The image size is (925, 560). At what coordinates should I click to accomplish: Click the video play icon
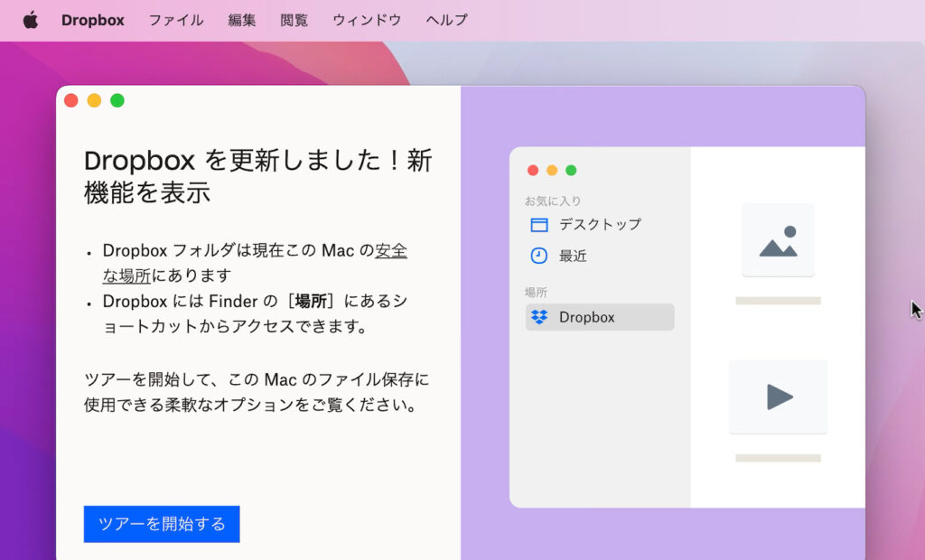778,397
